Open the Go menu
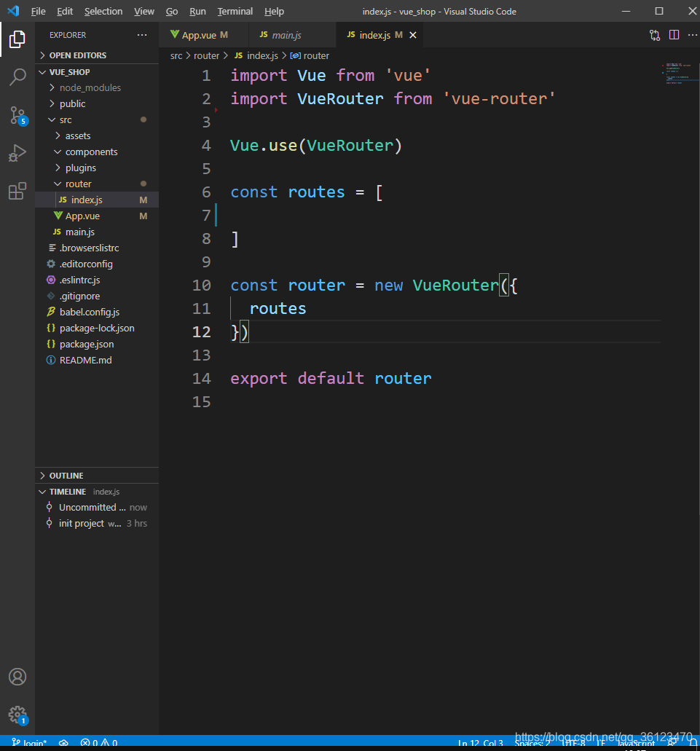 click(x=172, y=11)
